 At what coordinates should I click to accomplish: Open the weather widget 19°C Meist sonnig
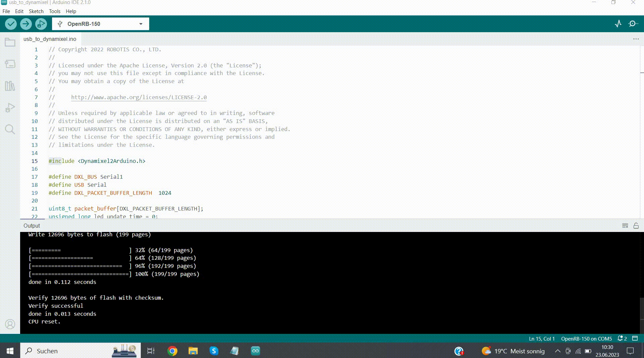click(x=513, y=351)
